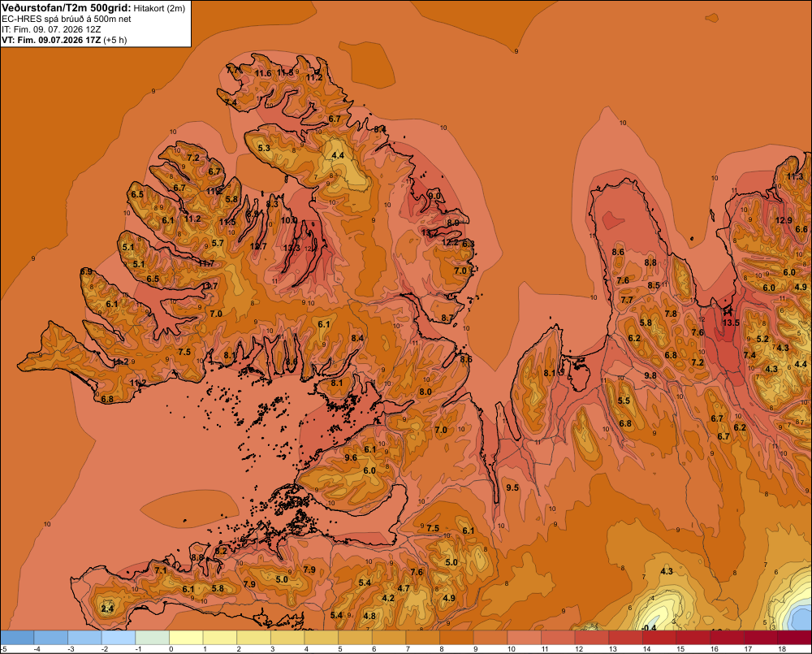Viewport: 812px width, 654px height.
Task: Click the '4.8' temperature value on the map
Action: coord(369,616)
